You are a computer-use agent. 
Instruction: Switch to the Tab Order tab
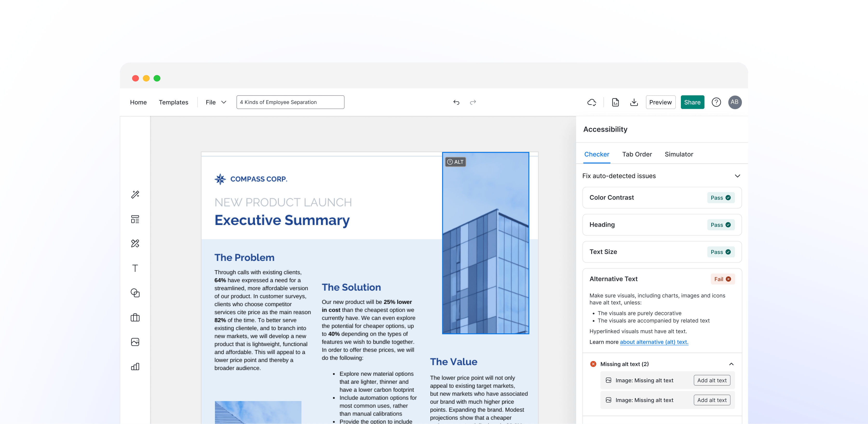click(x=637, y=154)
